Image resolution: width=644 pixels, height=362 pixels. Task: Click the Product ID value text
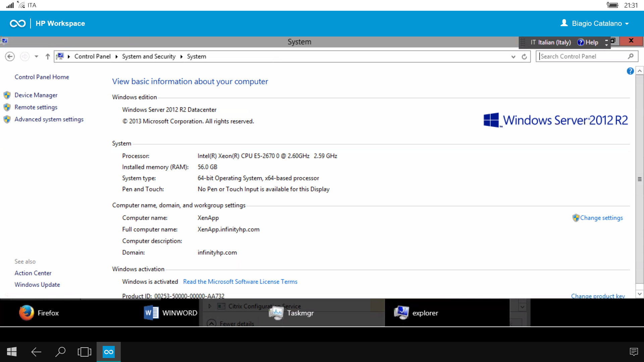(x=189, y=296)
